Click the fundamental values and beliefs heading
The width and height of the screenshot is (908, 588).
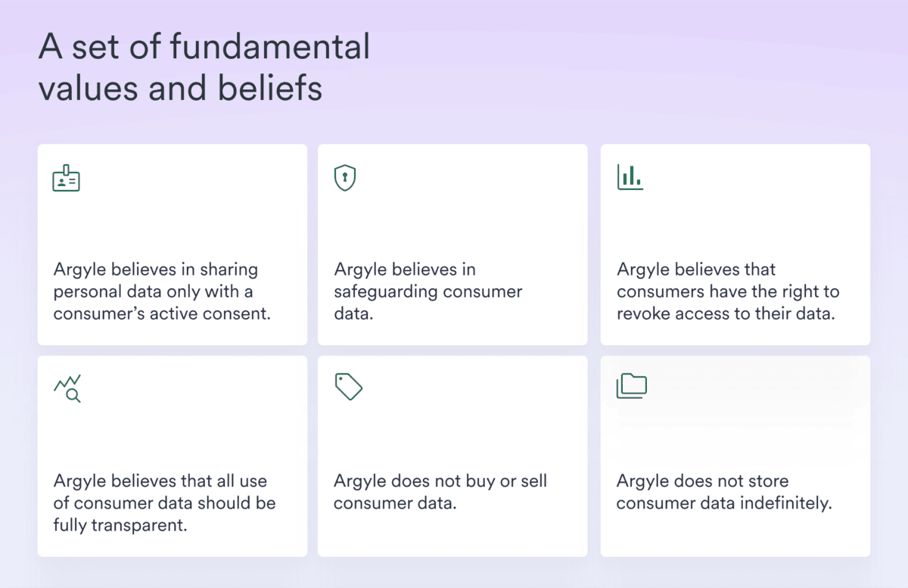tap(204, 68)
